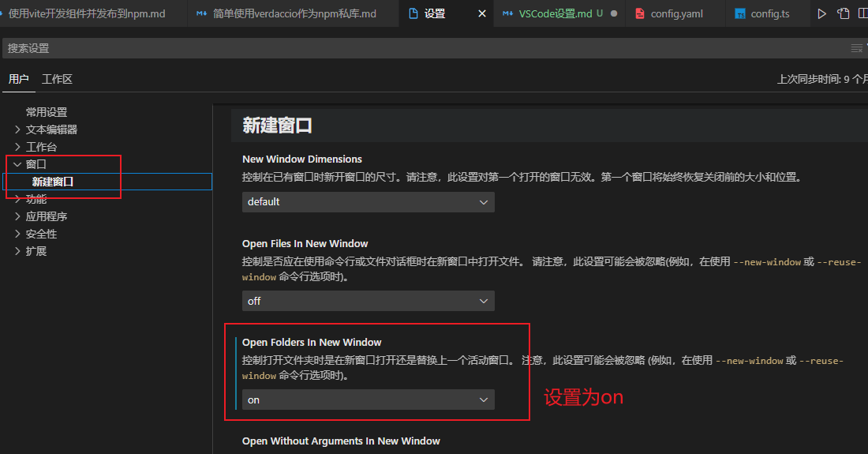
Task: Click the Run (play) icon in editor toolbar
Action: tap(822, 13)
